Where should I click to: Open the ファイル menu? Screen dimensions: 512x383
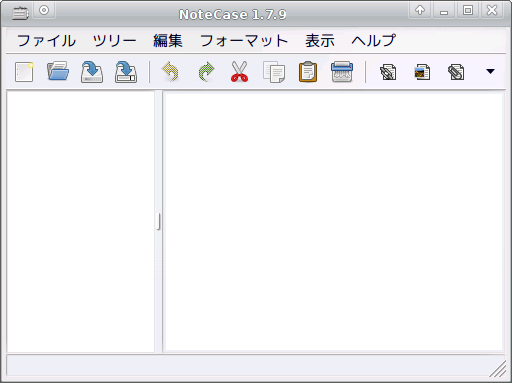click(46, 41)
